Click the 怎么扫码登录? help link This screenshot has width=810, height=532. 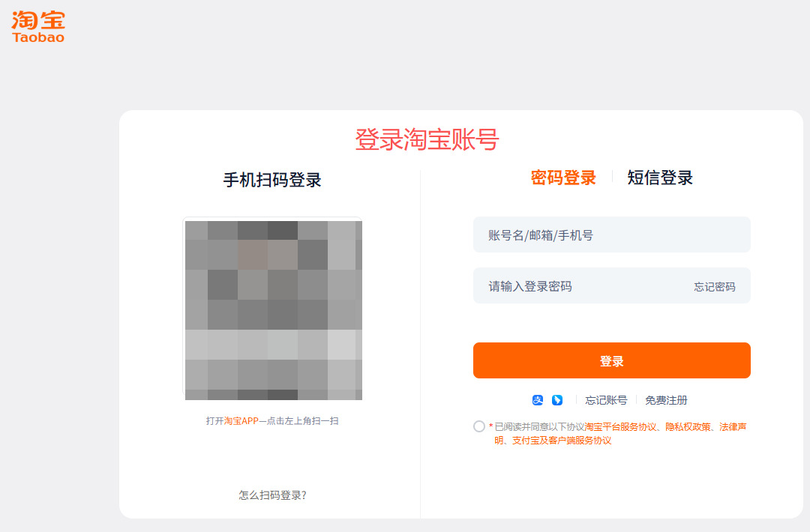[272, 495]
